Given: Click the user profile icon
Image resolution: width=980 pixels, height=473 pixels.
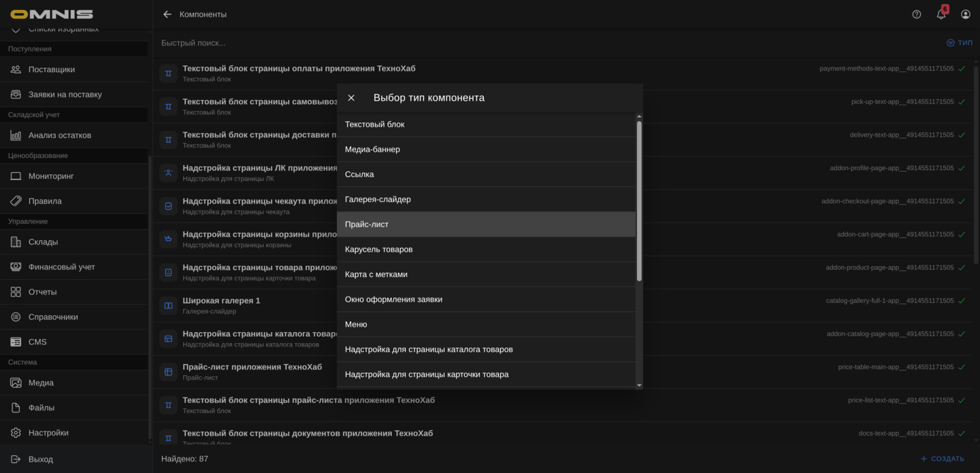Looking at the screenshot, I should click(x=965, y=14).
